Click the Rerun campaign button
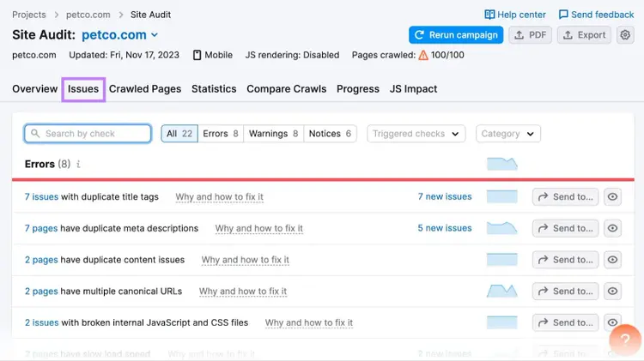Image resolution: width=644 pixels, height=361 pixels. click(456, 35)
